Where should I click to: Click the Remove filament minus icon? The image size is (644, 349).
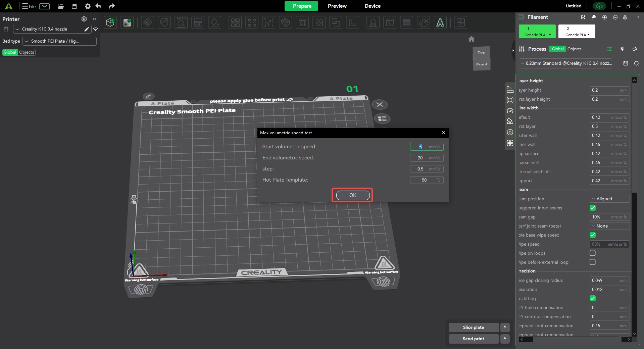pyautogui.click(x=615, y=17)
